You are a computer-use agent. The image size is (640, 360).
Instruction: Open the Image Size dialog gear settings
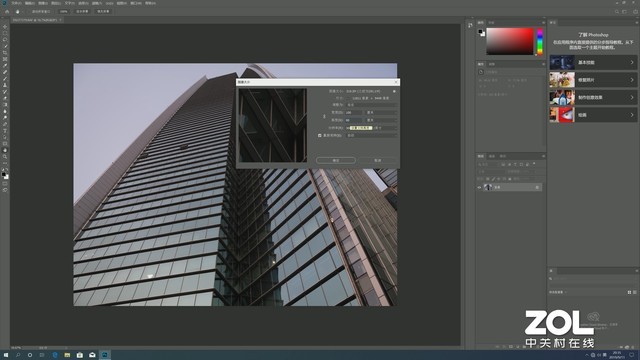pyautogui.click(x=394, y=91)
